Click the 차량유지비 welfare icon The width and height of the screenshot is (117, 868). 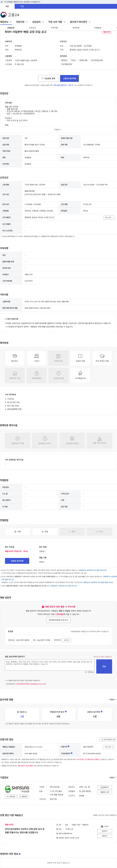[x=58, y=358]
